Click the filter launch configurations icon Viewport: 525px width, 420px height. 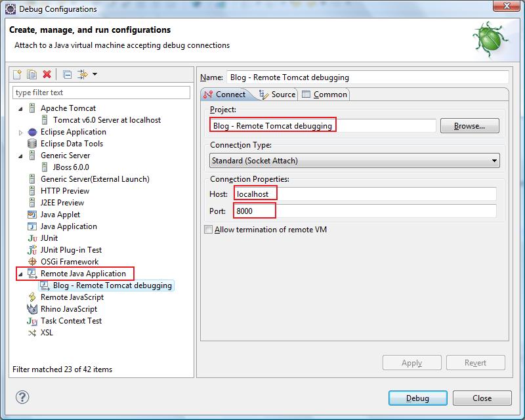[x=83, y=74]
